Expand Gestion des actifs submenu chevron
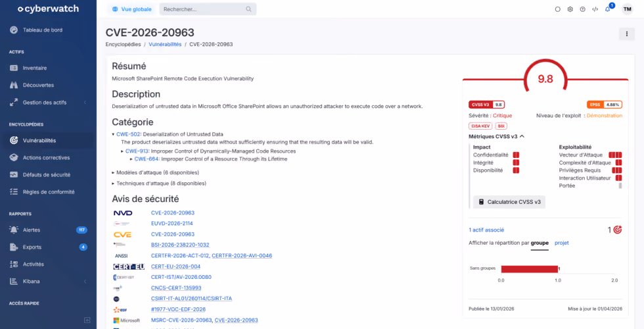The height and width of the screenshot is (329, 644). pyautogui.click(x=85, y=103)
